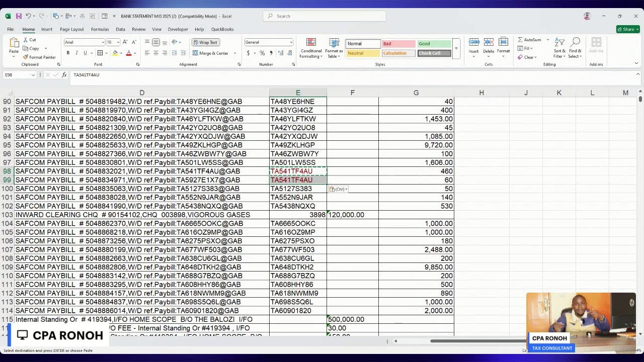
Task: Open Conditional Formatting menu
Action: 311,48
